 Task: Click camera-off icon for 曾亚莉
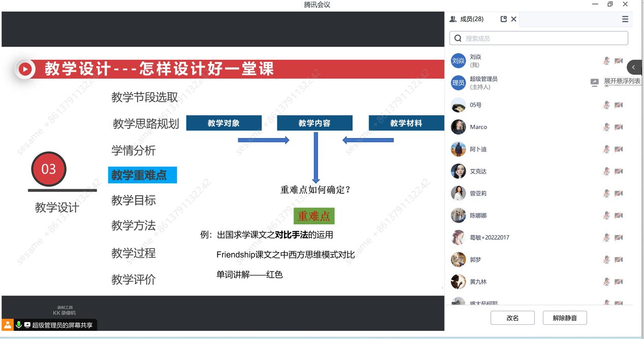(x=618, y=193)
